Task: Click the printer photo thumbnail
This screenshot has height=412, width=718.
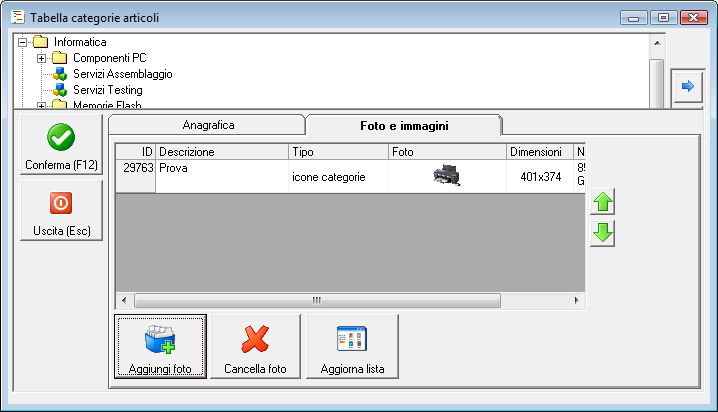Action: click(x=446, y=175)
